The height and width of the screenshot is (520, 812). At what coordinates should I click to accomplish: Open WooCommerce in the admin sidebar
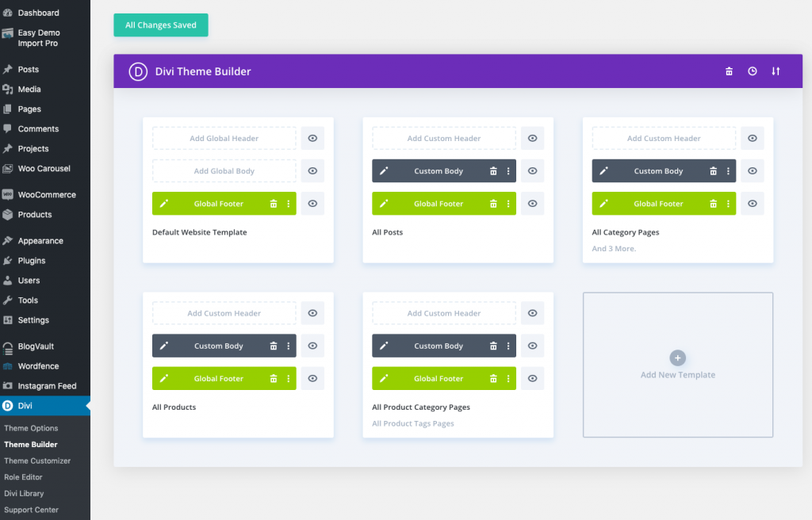pos(46,195)
